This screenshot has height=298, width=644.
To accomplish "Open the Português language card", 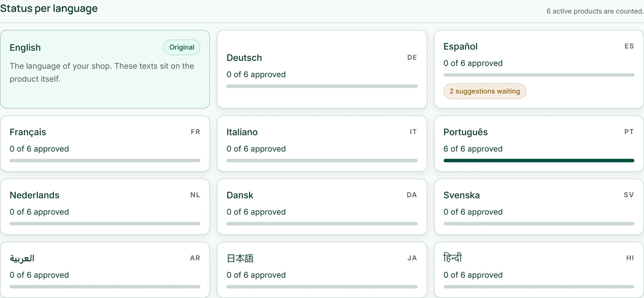I will click(539, 144).
